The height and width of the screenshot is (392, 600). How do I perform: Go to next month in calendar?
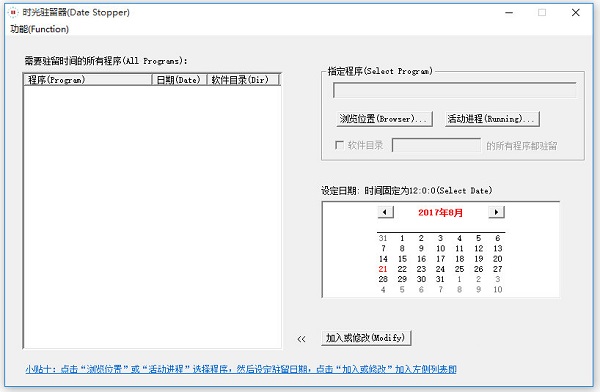(496, 212)
